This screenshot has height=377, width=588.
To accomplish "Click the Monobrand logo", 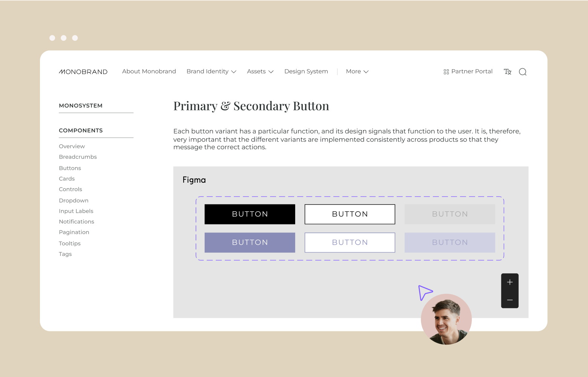I will point(83,72).
